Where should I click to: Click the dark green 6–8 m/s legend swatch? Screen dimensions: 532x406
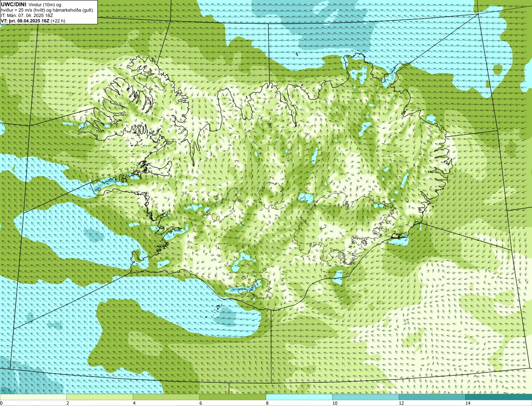pos(233,397)
